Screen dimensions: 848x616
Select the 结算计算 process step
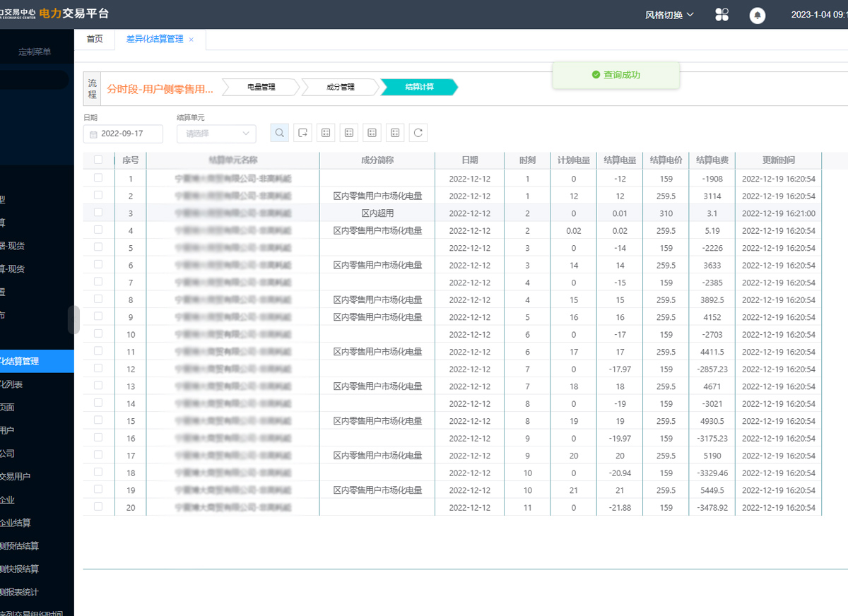click(419, 87)
